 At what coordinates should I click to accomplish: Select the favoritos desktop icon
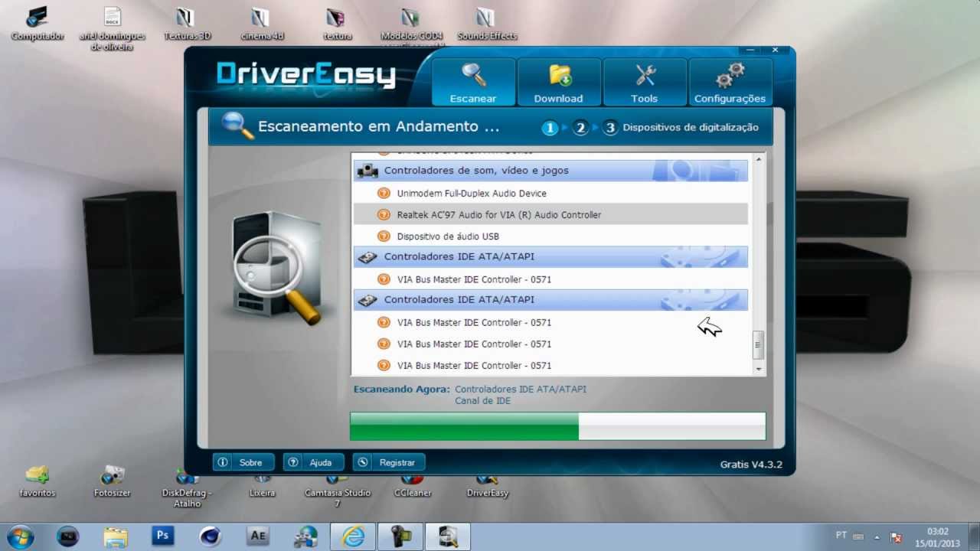click(x=38, y=482)
